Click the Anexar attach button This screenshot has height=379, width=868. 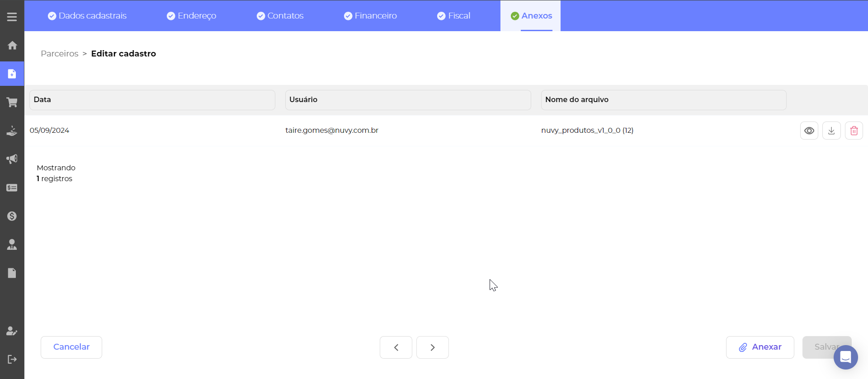(x=759, y=347)
